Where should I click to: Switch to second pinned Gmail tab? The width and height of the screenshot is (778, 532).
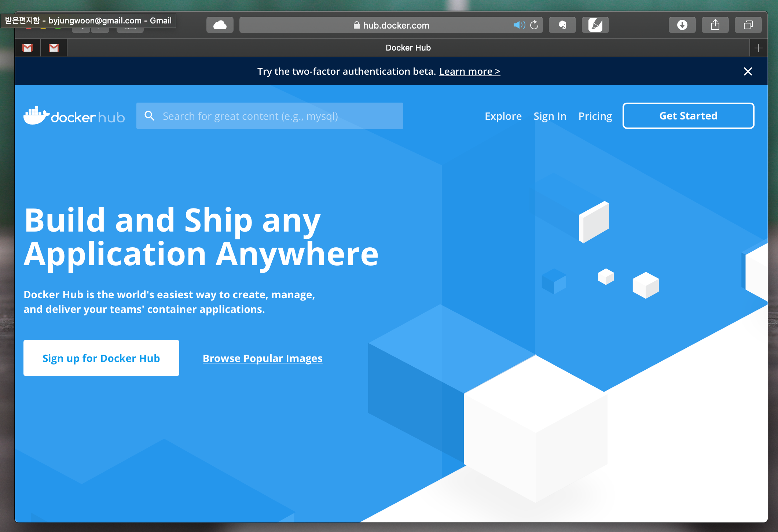54,48
